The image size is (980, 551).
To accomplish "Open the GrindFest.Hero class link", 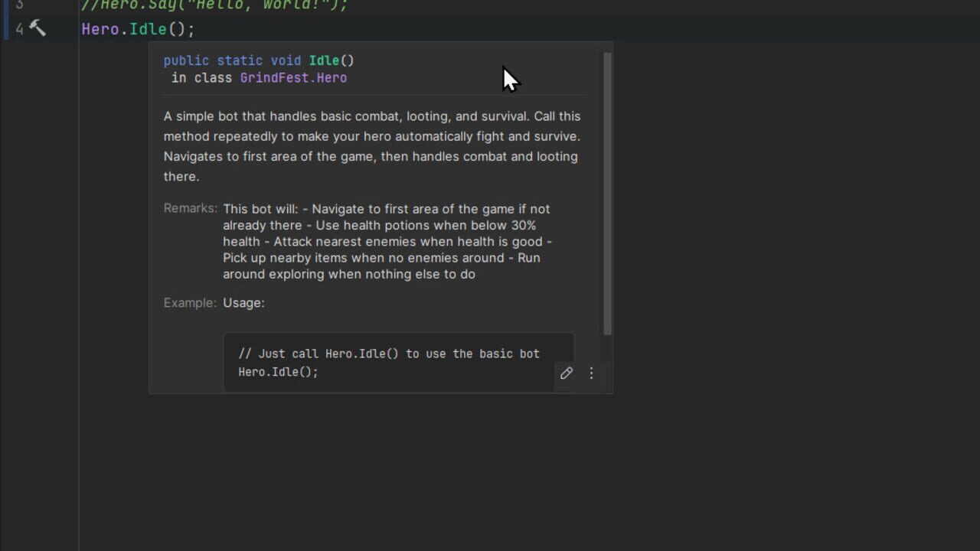I will [x=293, y=78].
